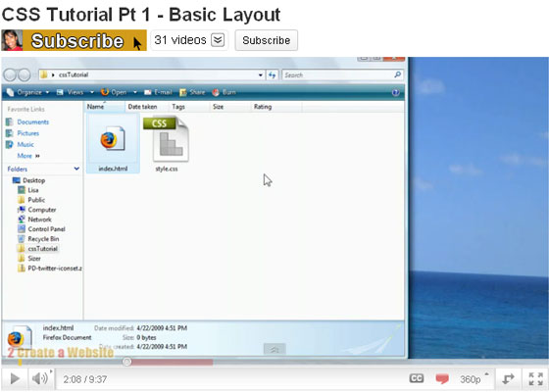
Task: Collapse the Folders pane chevron
Action: (x=76, y=169)
